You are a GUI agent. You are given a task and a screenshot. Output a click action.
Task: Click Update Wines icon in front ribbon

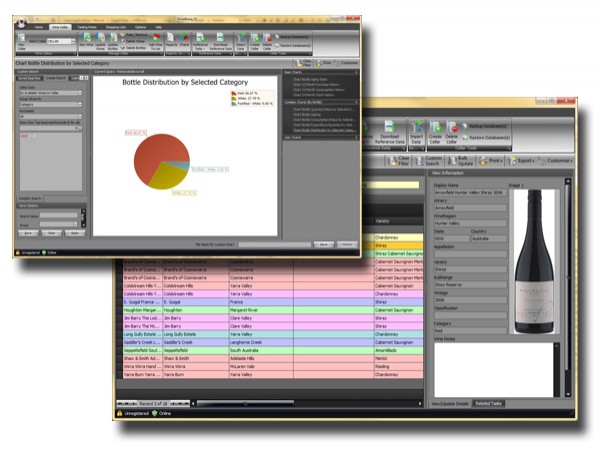100,41
